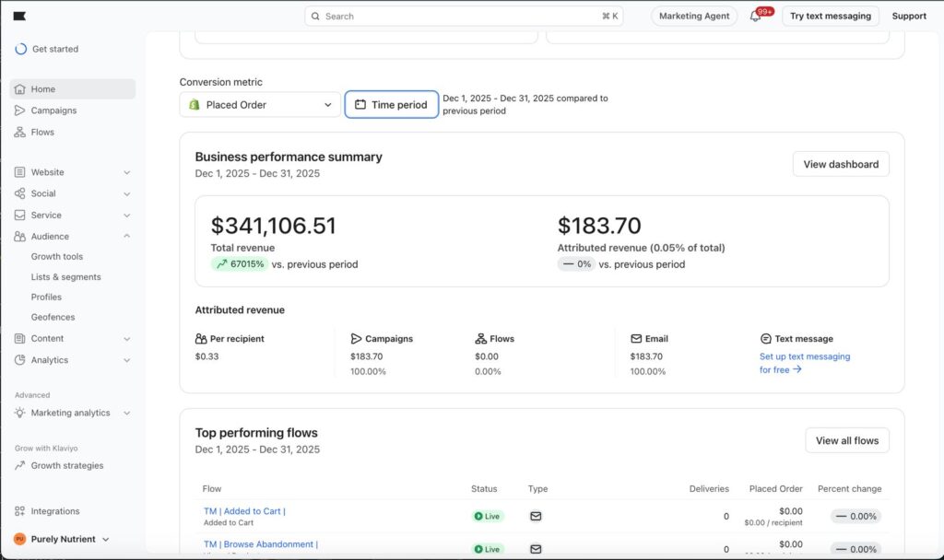
Task: Click the View dashboard button
Action: (840, 164)
